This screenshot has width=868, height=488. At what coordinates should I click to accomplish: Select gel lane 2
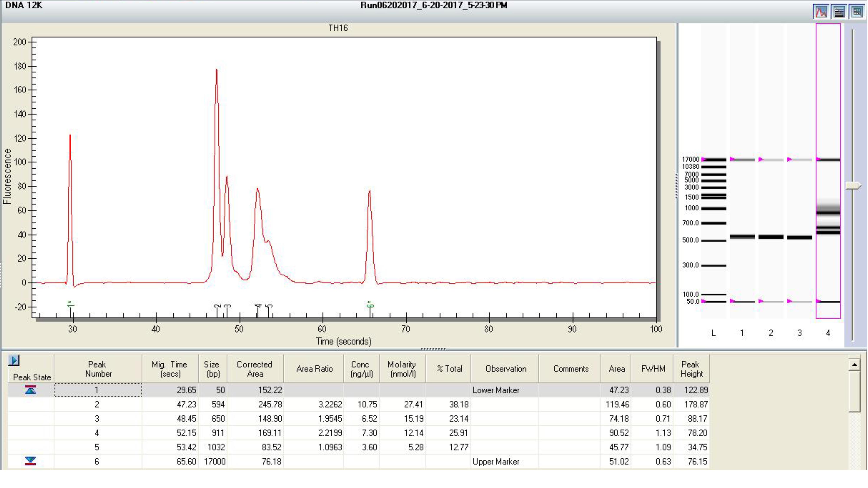coord(771,171)
